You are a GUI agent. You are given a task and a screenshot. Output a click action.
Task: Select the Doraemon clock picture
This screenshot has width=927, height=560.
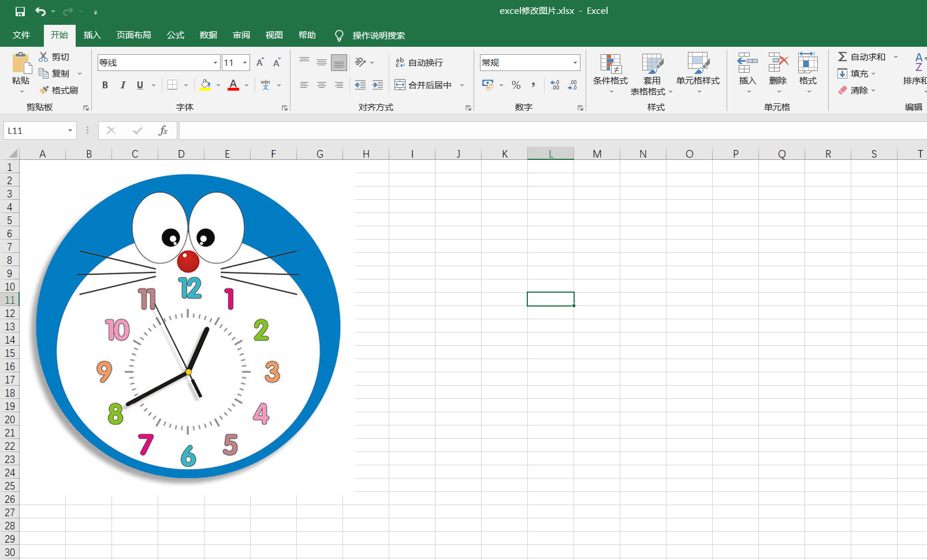tap(188, 327)
